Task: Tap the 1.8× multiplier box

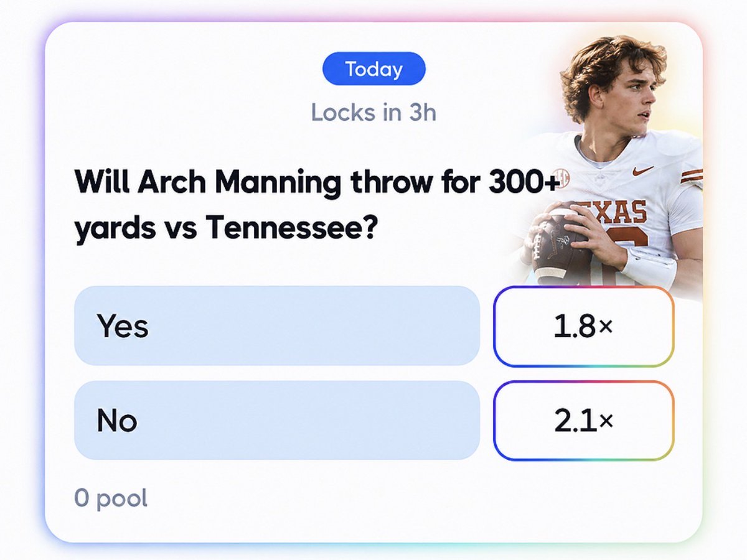Action: [583, 327]
